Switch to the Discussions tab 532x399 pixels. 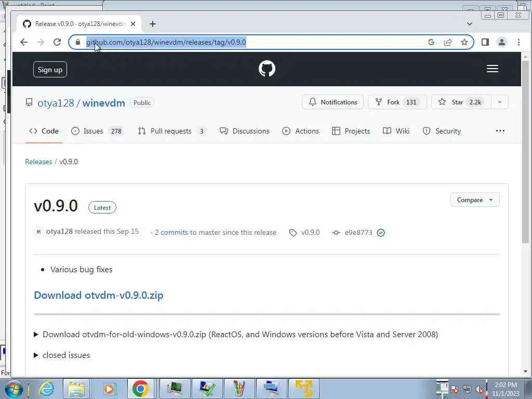[244, 131]
